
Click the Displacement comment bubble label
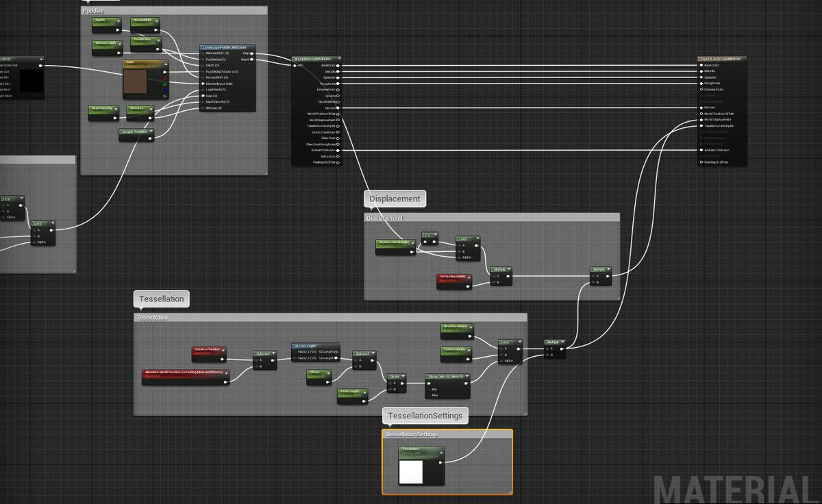(x=395, y=199)
